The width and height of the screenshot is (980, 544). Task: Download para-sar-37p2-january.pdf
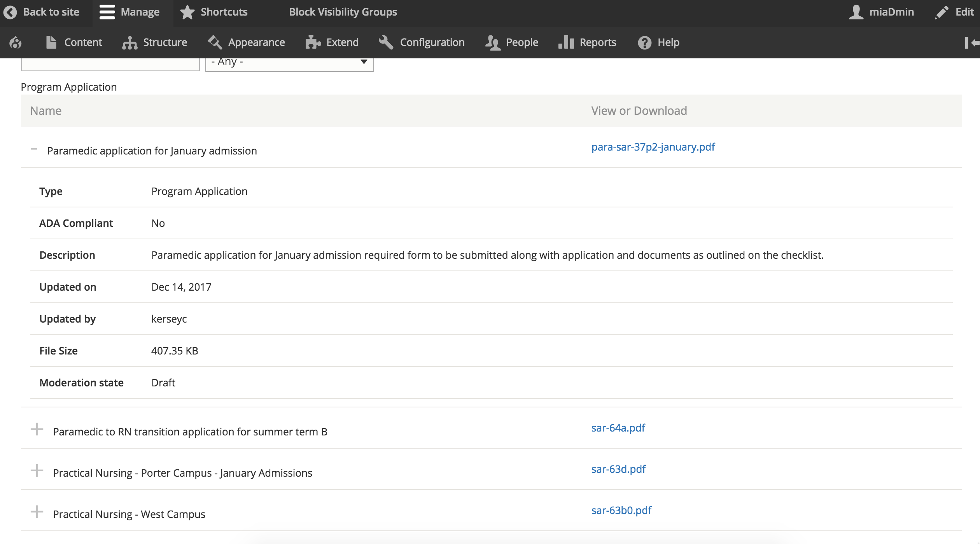click(653, 147)
